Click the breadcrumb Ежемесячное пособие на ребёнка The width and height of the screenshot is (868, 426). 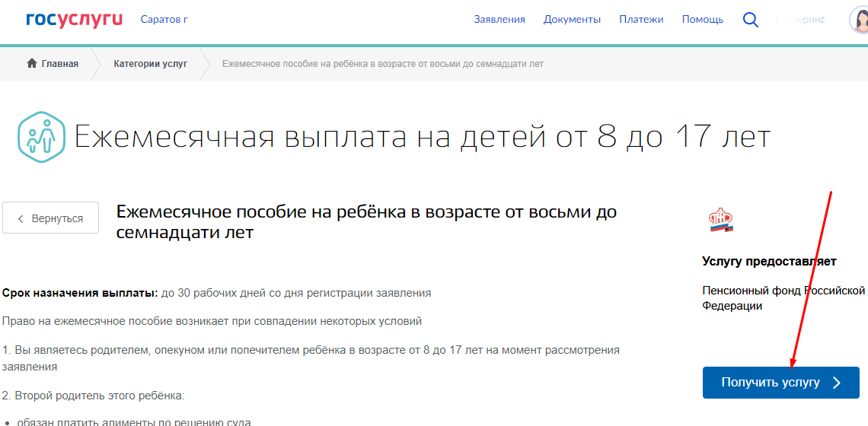pyautogui.click(x=382, y=64)
